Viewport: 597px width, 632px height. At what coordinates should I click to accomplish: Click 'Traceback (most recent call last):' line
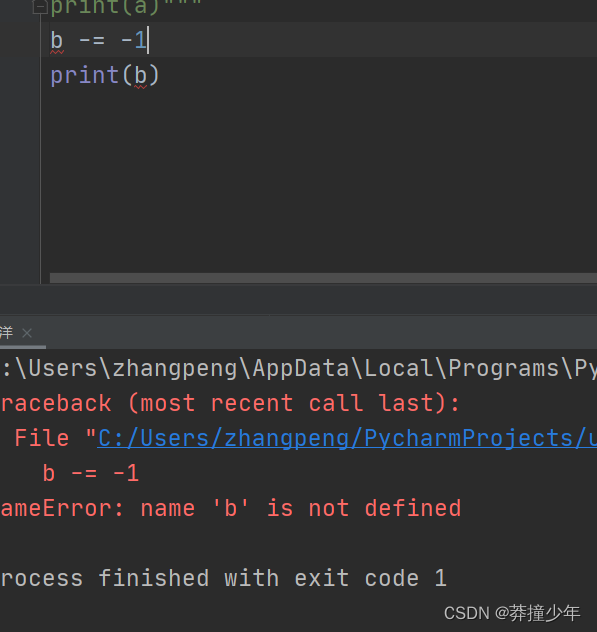(230, 403)
